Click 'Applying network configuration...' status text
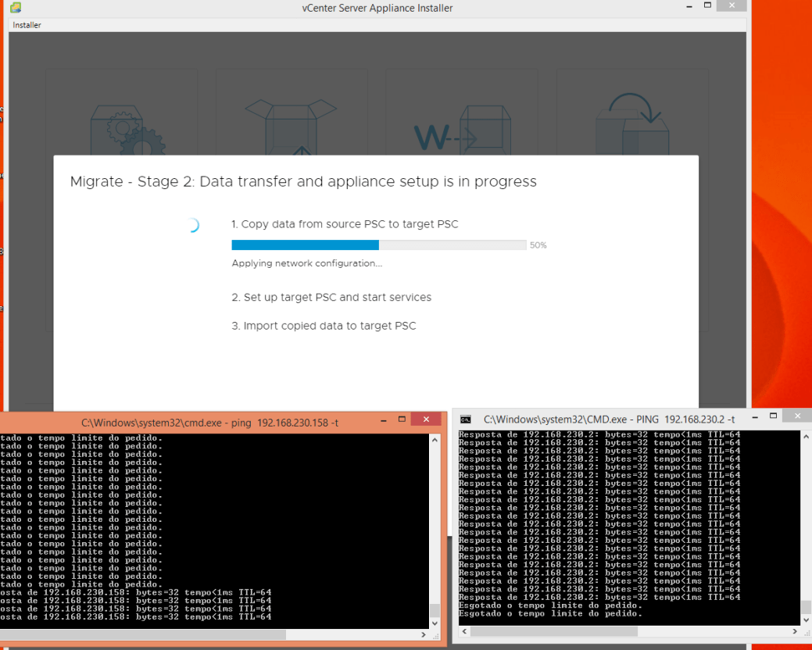The width and height of the screenshot is (812, 650). tap(307, 264)
